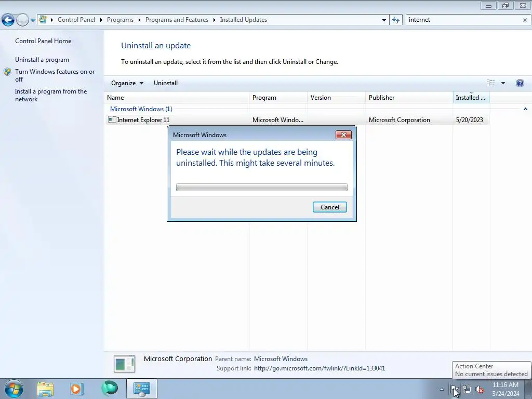Select the Internet Explorer 11 row

[297, 120]
